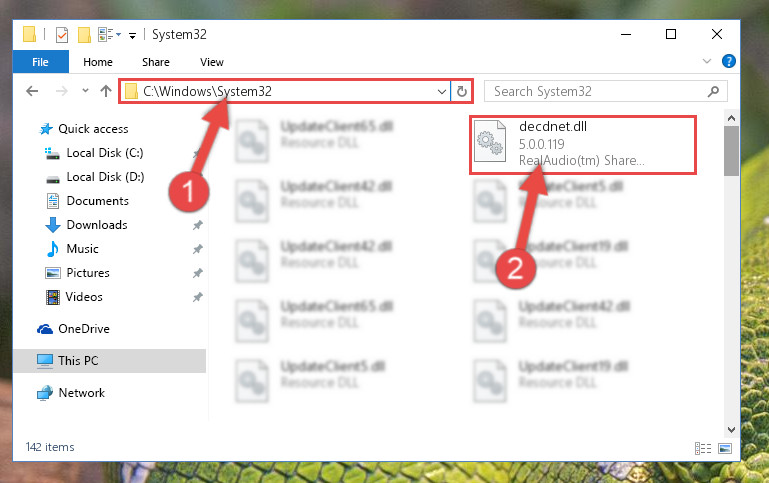Screen dimensions: 769x483
Task: Expand the ribbon with the chevron
Action: [707, 61]
